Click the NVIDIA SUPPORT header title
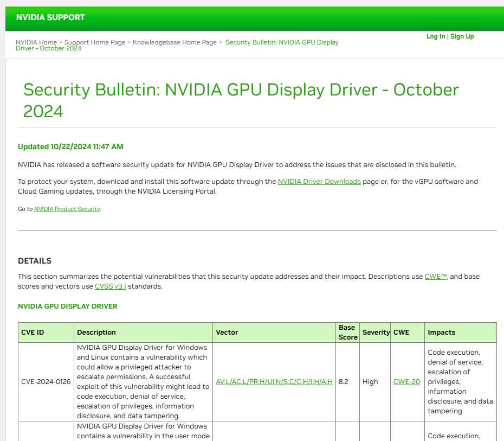This screenshot has height=441, width=504. click(50, 17)
